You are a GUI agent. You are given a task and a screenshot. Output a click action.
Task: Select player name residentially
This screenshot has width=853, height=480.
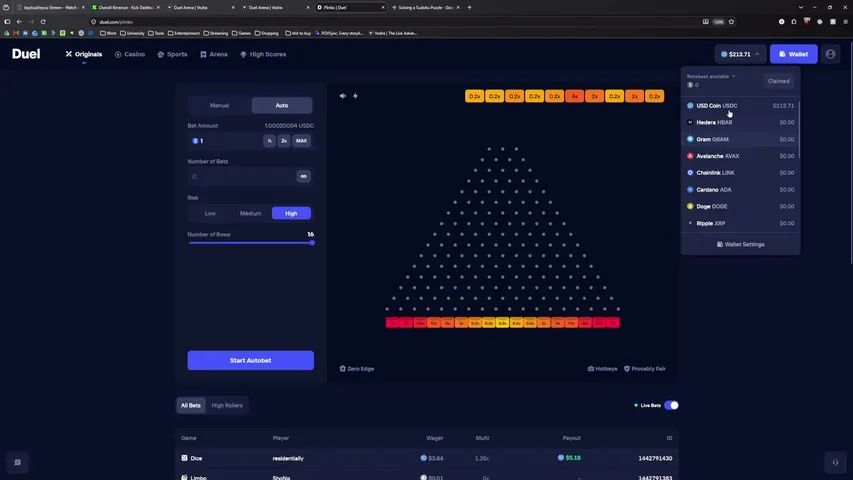[288, 458]
